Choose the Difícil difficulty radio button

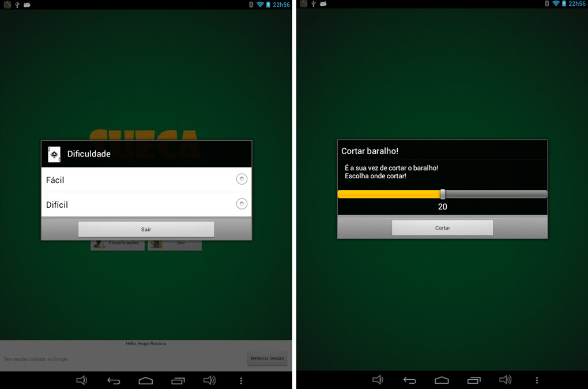[242, 204]
